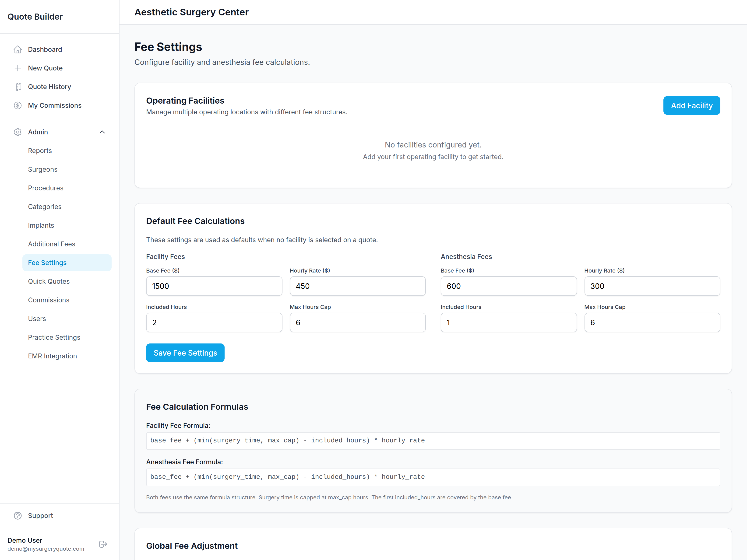Click the Anesthesia Included Hours field showing 1

coord(509,323)
